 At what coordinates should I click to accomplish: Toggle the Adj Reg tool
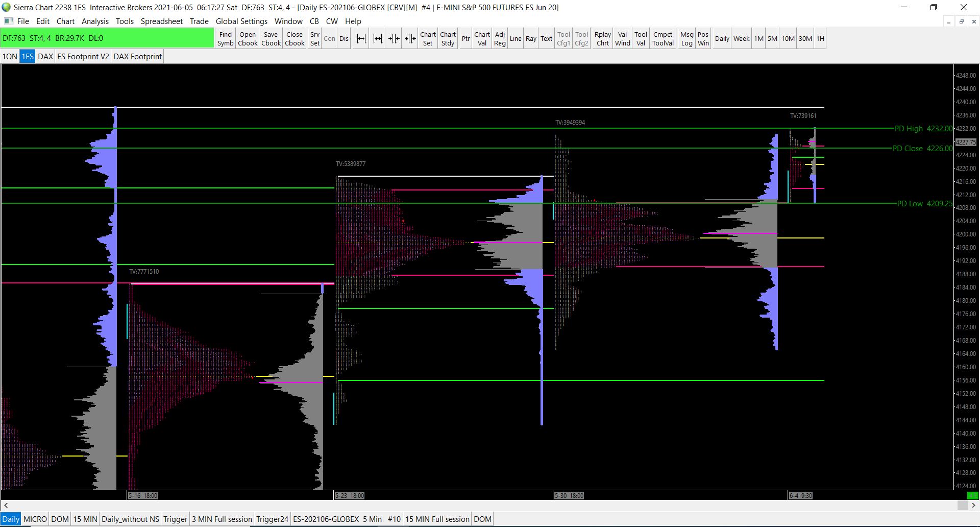tap(500, 39)
